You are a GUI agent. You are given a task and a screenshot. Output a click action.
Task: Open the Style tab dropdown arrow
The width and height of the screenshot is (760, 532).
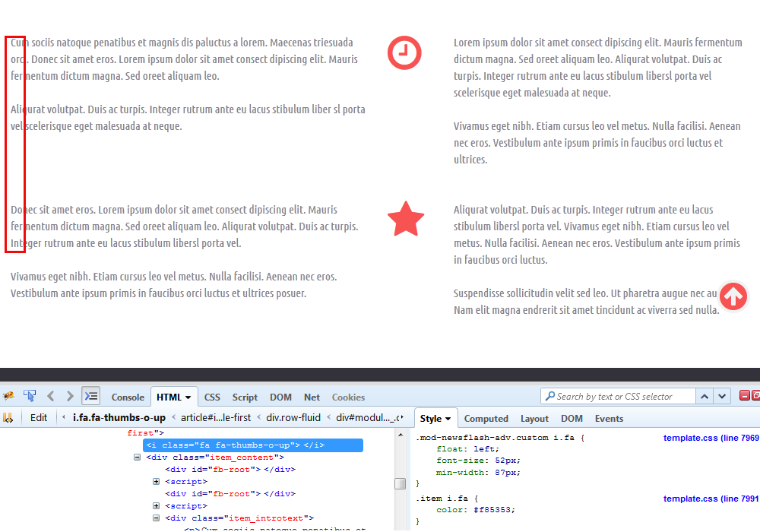tap(448, 418)
